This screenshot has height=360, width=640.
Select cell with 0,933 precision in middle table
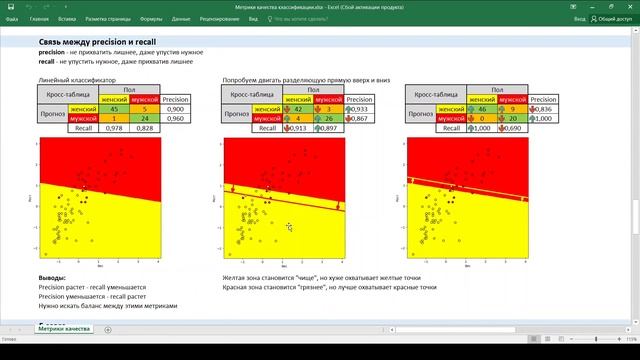(x=359, y=109)
